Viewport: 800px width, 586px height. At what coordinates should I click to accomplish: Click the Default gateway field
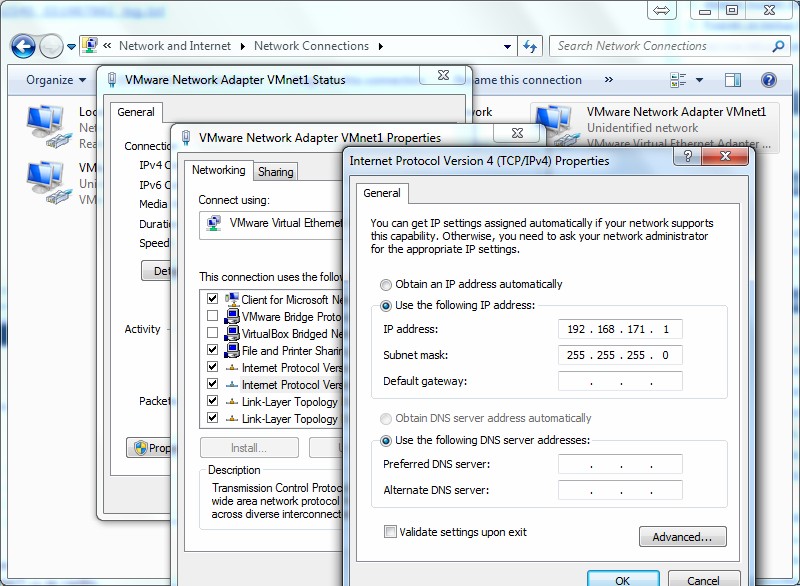click(620, 381)
